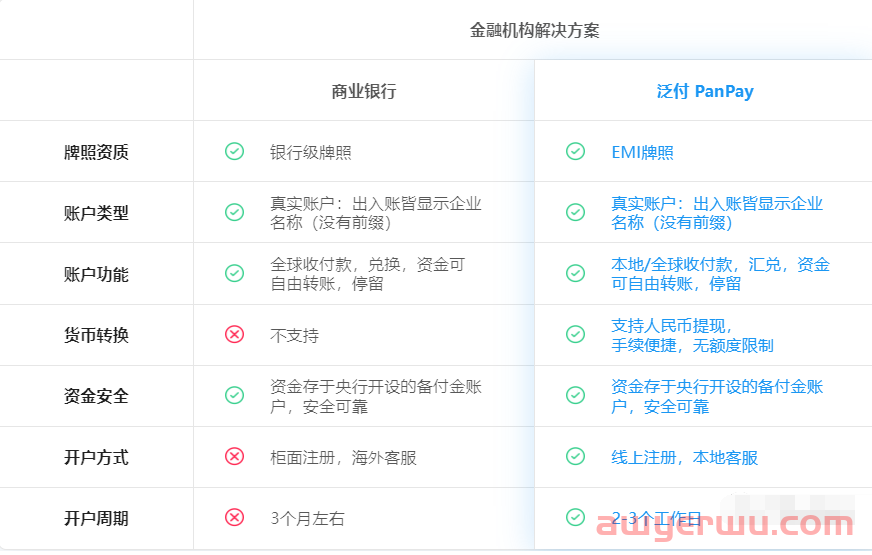Image resolution: width=872 pixels, height=555 pixels.
Task: Click red cross icon beside 不支持
Action: click(x=234, y=334)
